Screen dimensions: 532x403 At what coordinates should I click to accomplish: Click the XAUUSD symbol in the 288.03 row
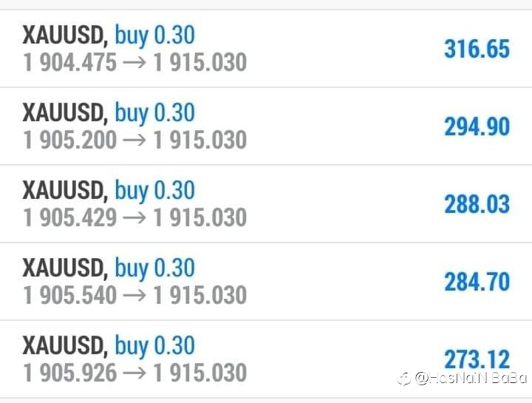(65, 190)
